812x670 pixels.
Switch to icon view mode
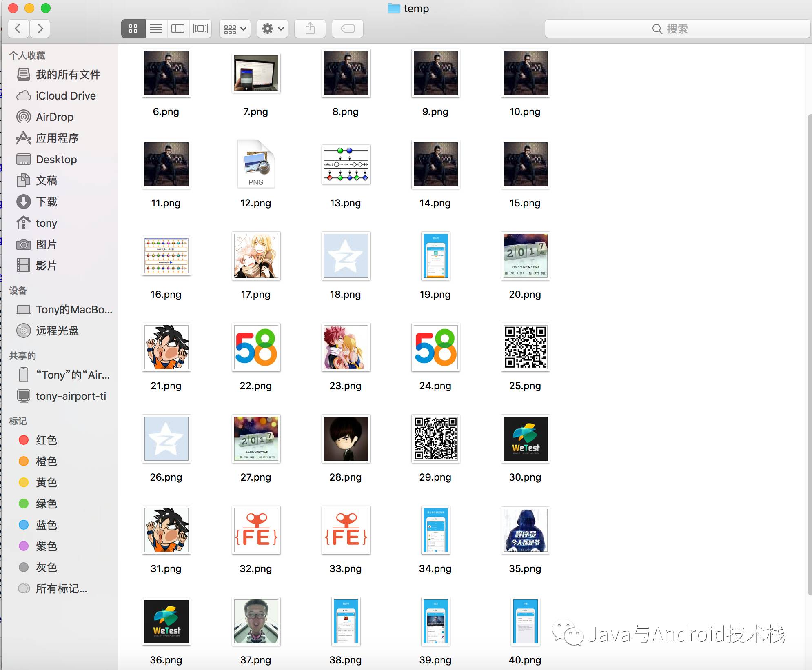pos(133,29)
